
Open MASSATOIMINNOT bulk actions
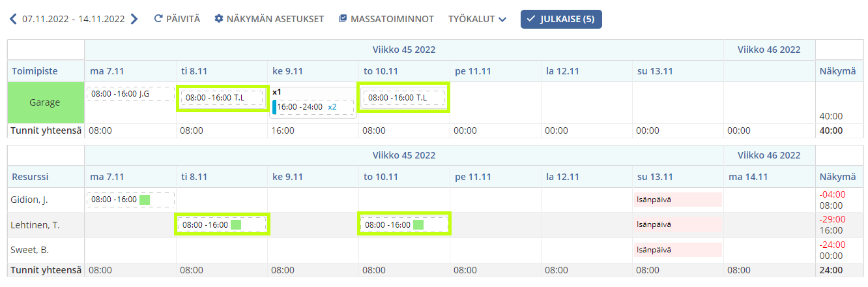(x=386, y=19)
